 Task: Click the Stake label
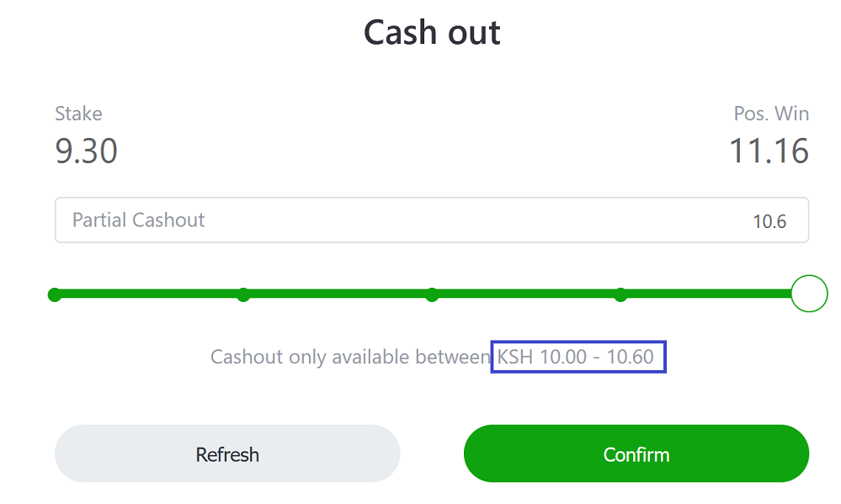(x=78, y=114)
